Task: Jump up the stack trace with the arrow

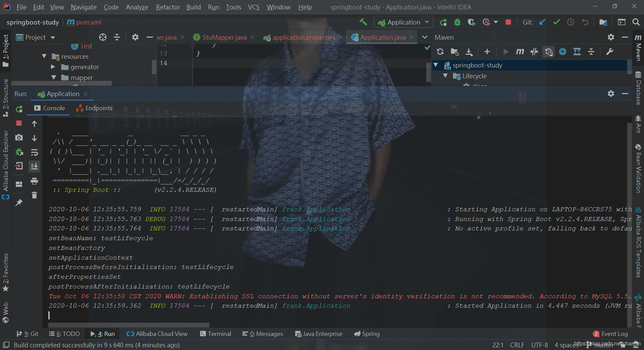Action: [34, 124]
